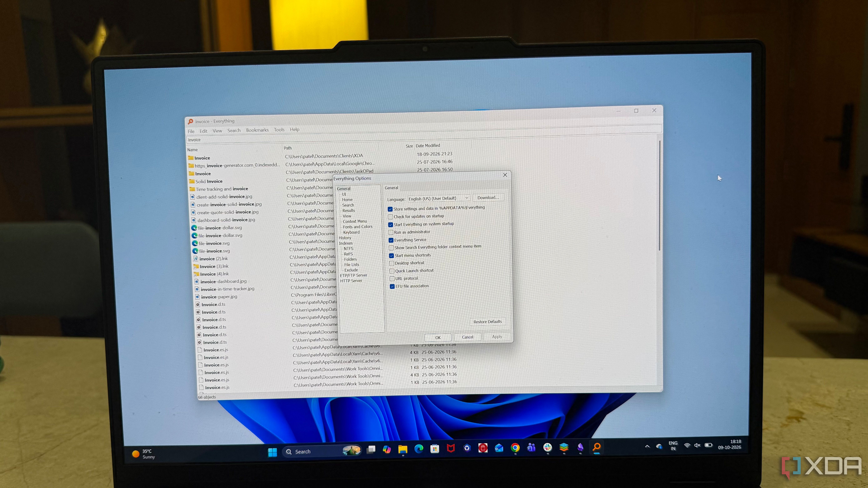Uncheck Store settings and data in %APPDATA%

[390, 209]
